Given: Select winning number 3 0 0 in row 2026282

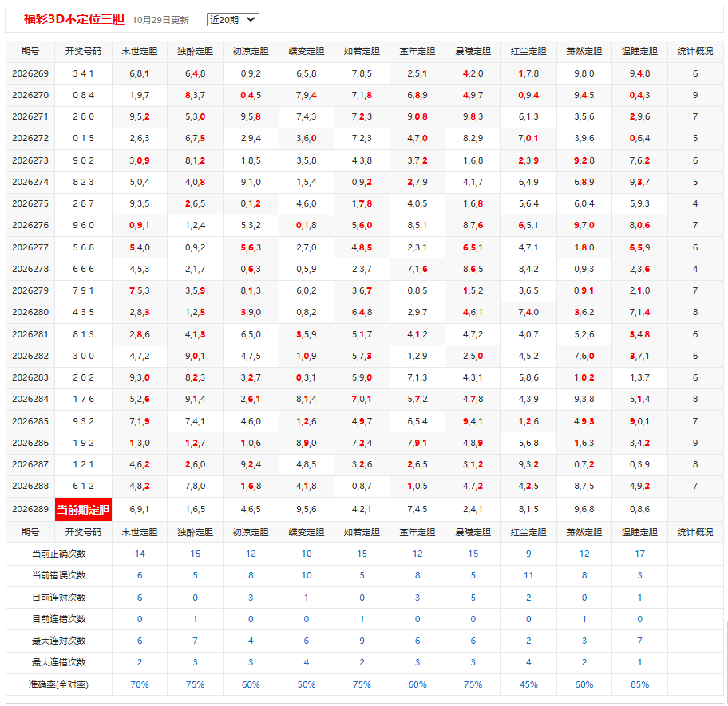Looking at the screenshot, I should coord(83,356).
